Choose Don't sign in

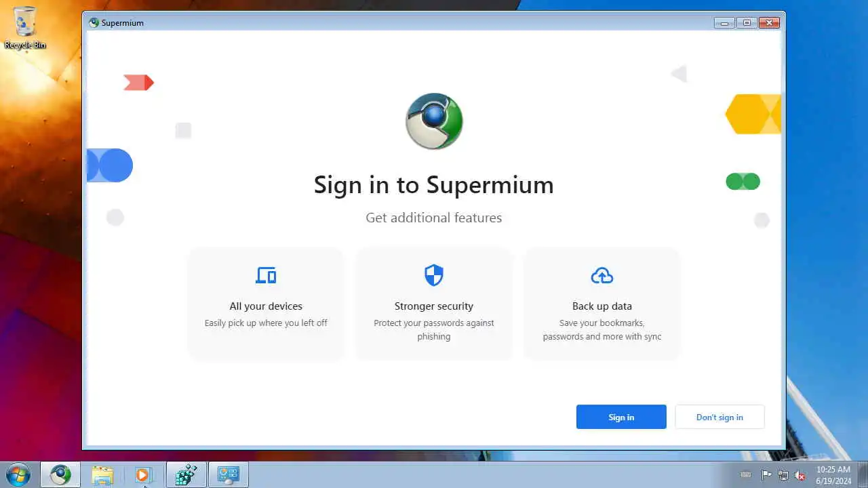tap(719, 417)
